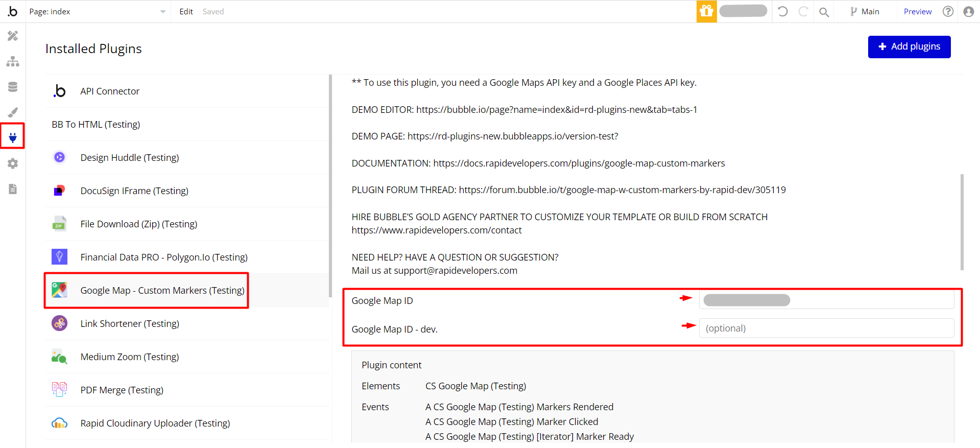The image size is (980, 448).
Task: Select Design Huddle (Testing) plugin
Action: (x=187, y=157)
